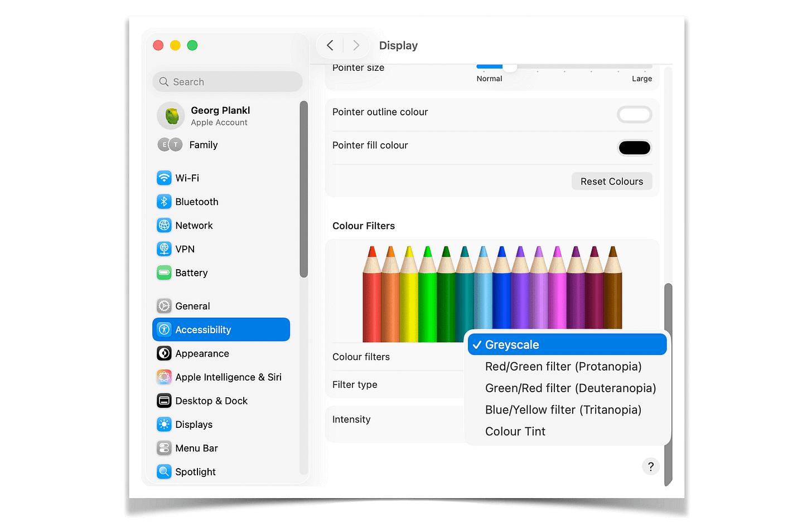The height and width of the screenshot is (526, 812).
Task: Open Wi-Fi label in sidebar
Action: 187,178
